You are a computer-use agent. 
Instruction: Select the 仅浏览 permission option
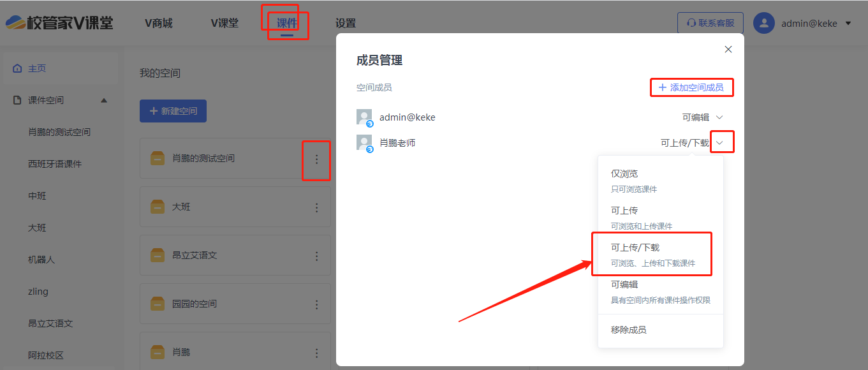click(x=661, y=181)
